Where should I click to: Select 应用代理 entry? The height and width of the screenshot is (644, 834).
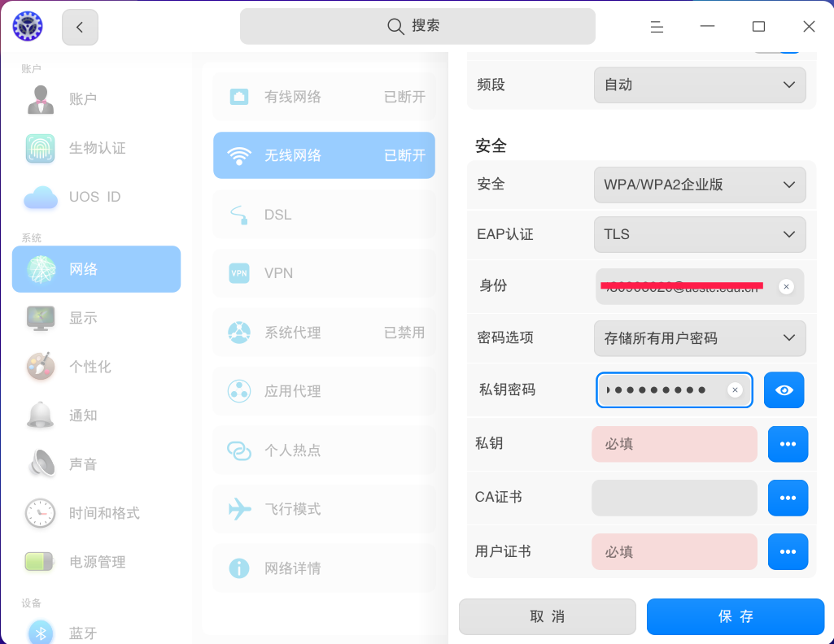(324, 391)
